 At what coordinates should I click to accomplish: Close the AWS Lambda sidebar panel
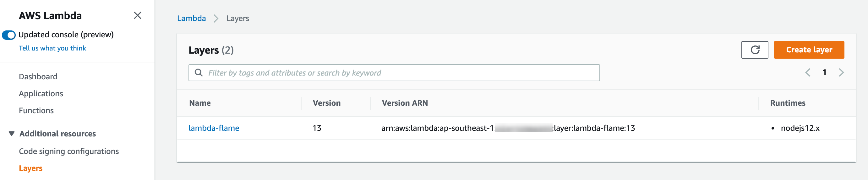coord(138,15)
